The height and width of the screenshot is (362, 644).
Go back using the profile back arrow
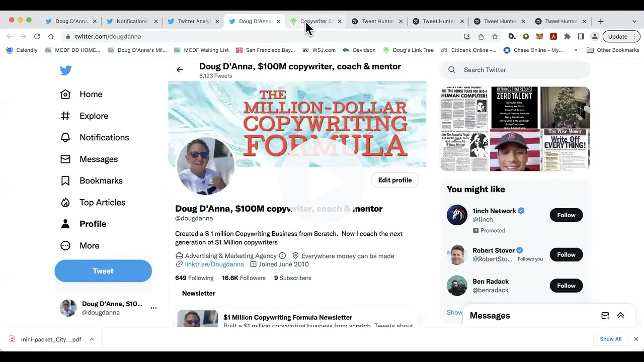180,69
